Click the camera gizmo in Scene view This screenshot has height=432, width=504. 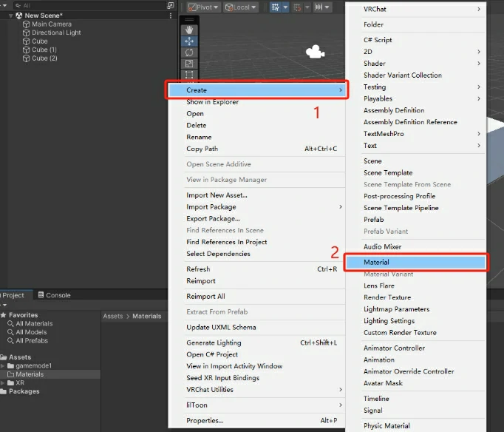(316, 52)
